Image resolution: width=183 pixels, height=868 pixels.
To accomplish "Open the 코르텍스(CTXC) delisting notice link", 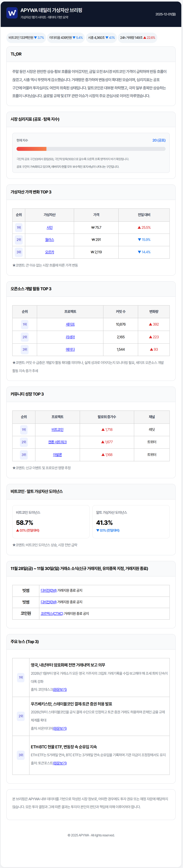I will (52, 614).
